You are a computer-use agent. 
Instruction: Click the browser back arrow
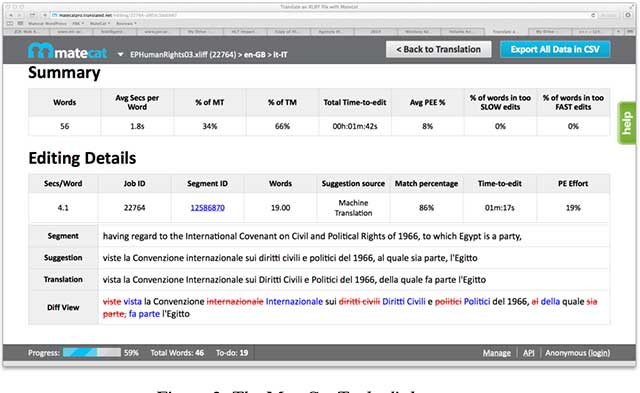(11, 15)
